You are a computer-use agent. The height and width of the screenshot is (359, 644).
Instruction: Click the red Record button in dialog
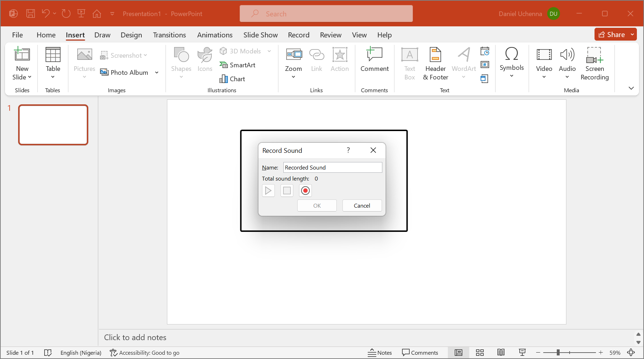[x=305, y=191]
